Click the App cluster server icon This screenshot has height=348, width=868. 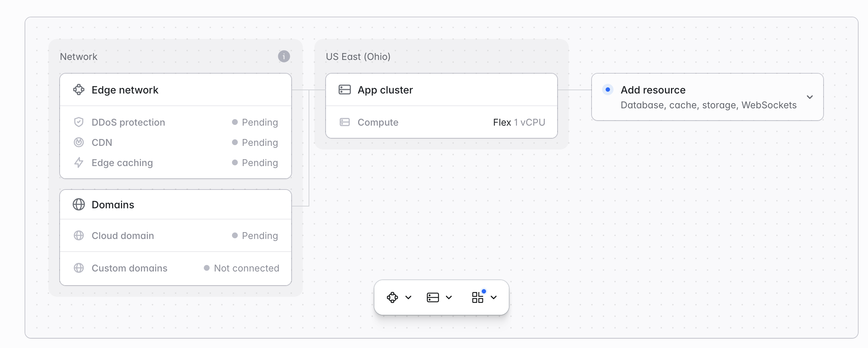[x=344, y=90]
